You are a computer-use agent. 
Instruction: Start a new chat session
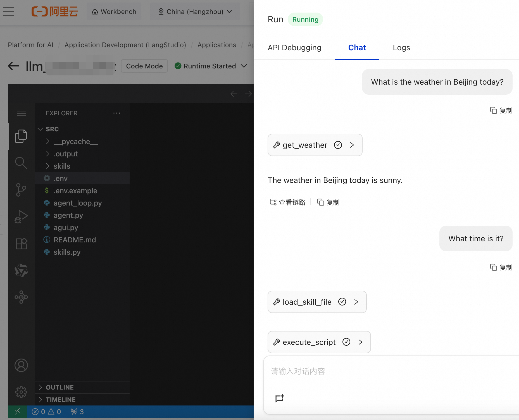click(x=280, y=398)
